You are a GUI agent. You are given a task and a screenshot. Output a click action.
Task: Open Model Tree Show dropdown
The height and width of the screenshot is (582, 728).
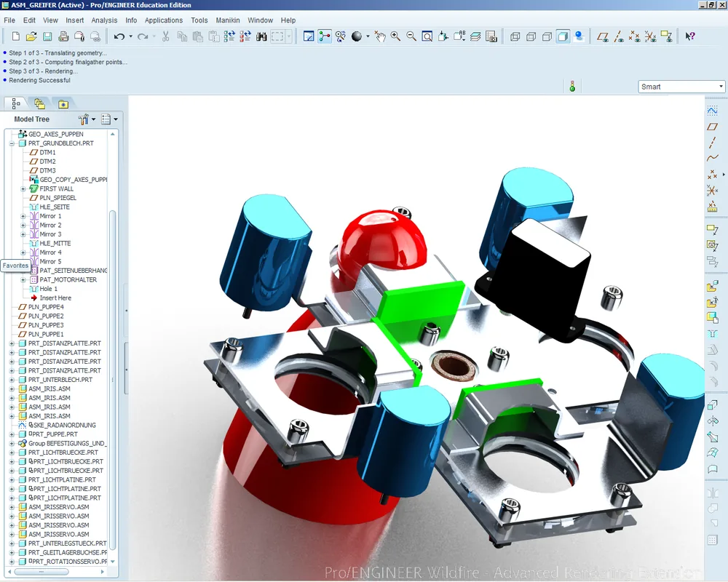click(x=110, y=119)
